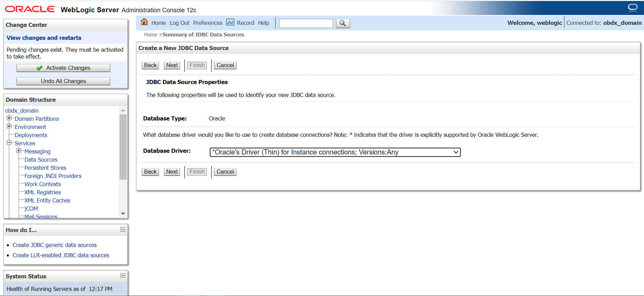Image resolution: width=644 pixels, height=296 pixels.
Task: Click the Domain Structure scrollbar thumb
Action: click(x=123, y=147)
